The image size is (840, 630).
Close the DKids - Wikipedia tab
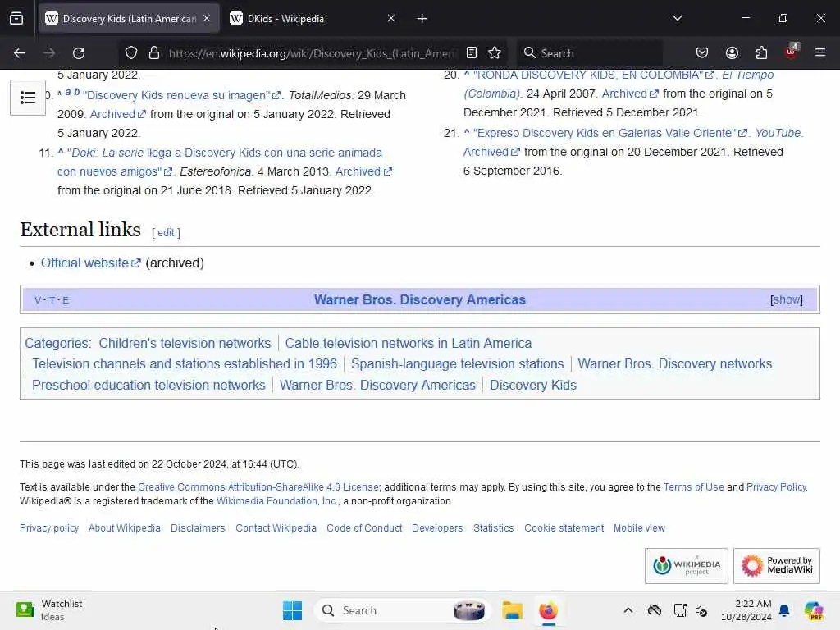(391, 18)
